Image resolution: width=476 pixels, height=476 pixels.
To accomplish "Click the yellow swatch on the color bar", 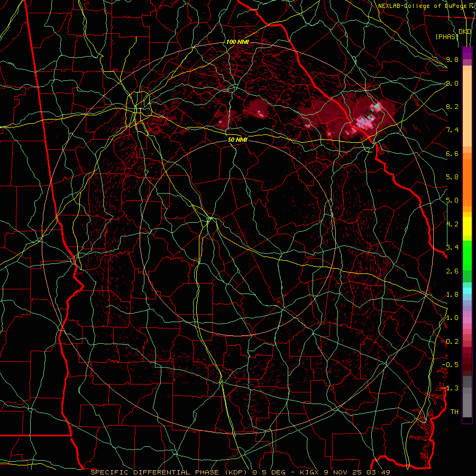I will pos(467,226).
